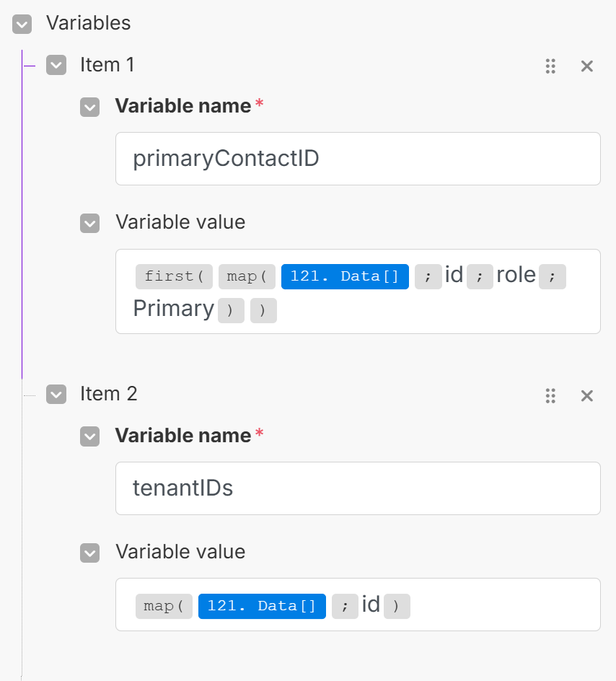Click the Item 2 label
The image size is (616, 681).
[109, 394]
